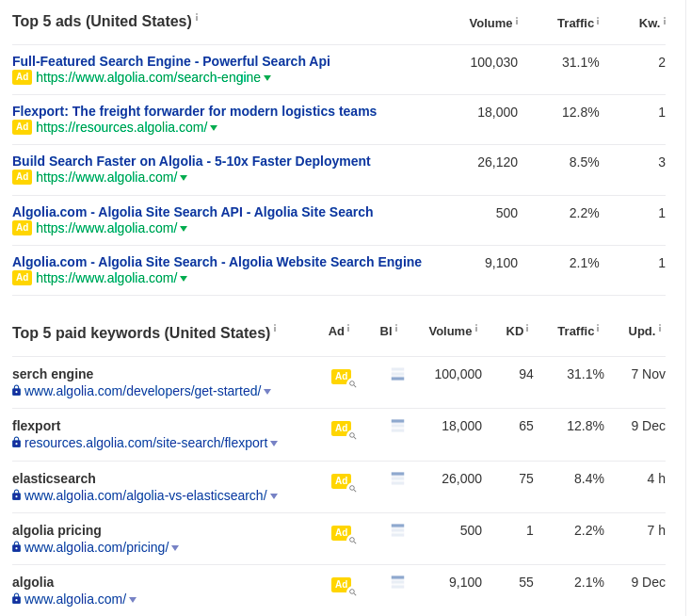Click the backlinks bar icon for 'elasticsearch'
Viewport: 691px width, 616px height.
click(x=397, y=478)
